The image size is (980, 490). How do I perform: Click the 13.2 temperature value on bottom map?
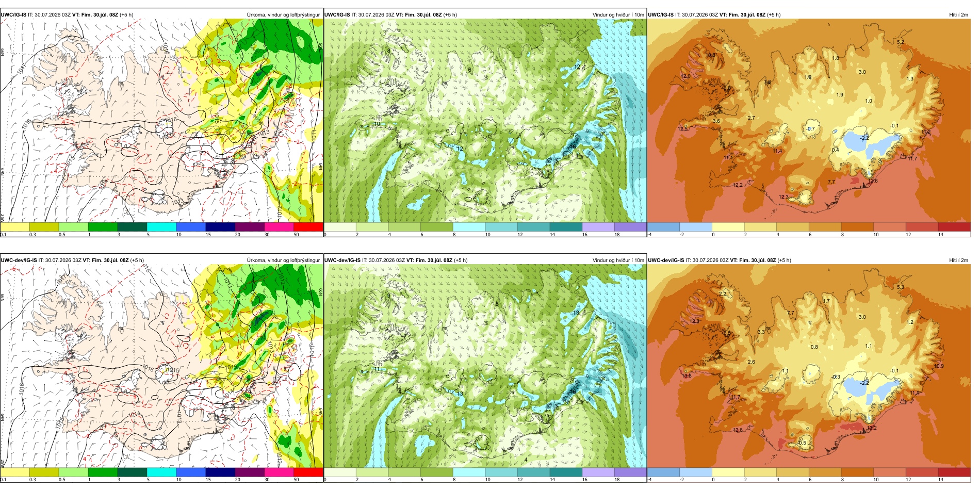coord(872,428)
